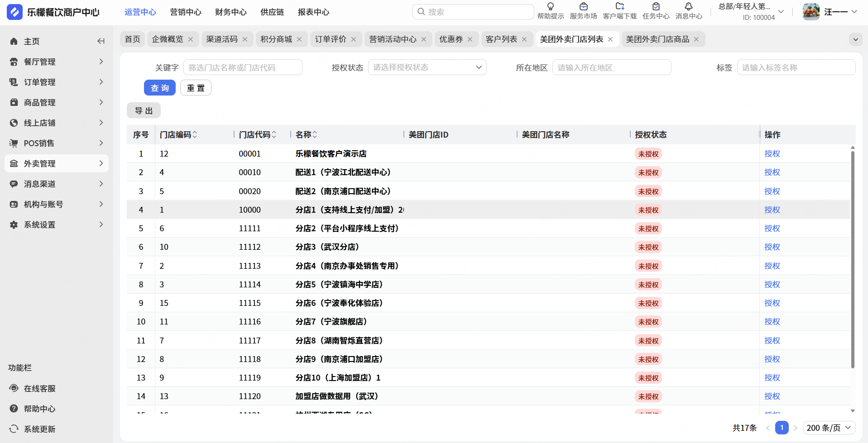
Task: Close the 企微概览 tab
Action: [191, 39]
